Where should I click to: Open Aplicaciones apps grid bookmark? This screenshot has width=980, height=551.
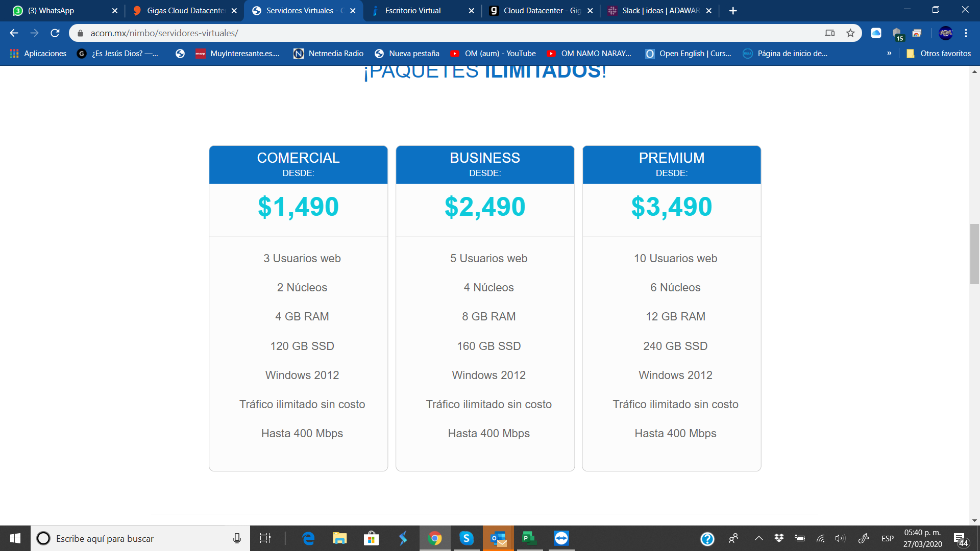[38, 54]
